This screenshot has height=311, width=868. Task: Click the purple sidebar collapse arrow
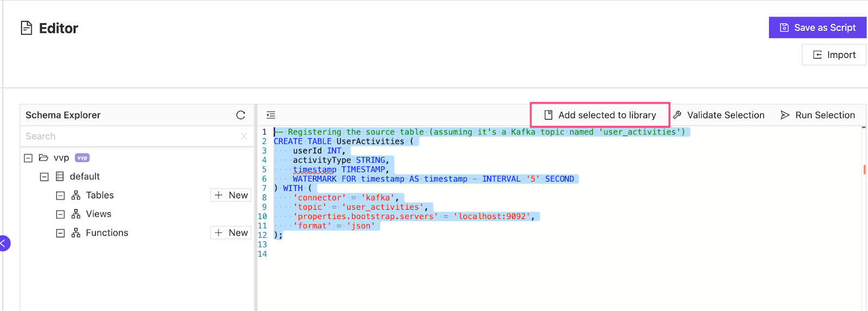pyautogui.click(x=4, y=243)
